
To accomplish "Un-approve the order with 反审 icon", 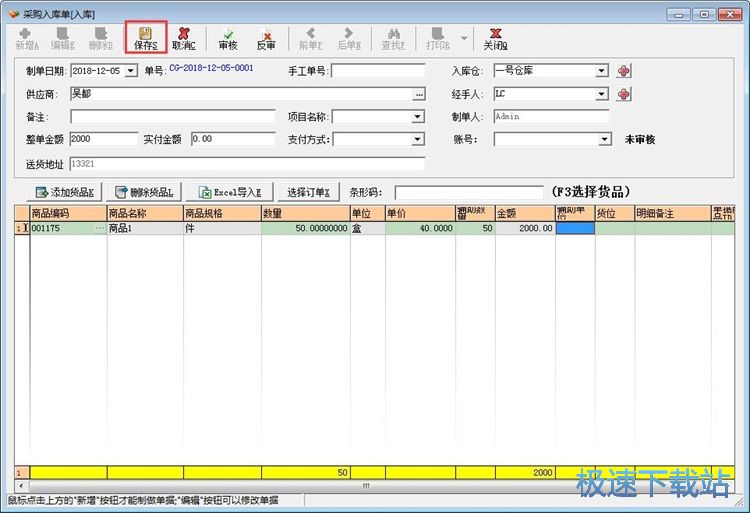I will (266, 39).
